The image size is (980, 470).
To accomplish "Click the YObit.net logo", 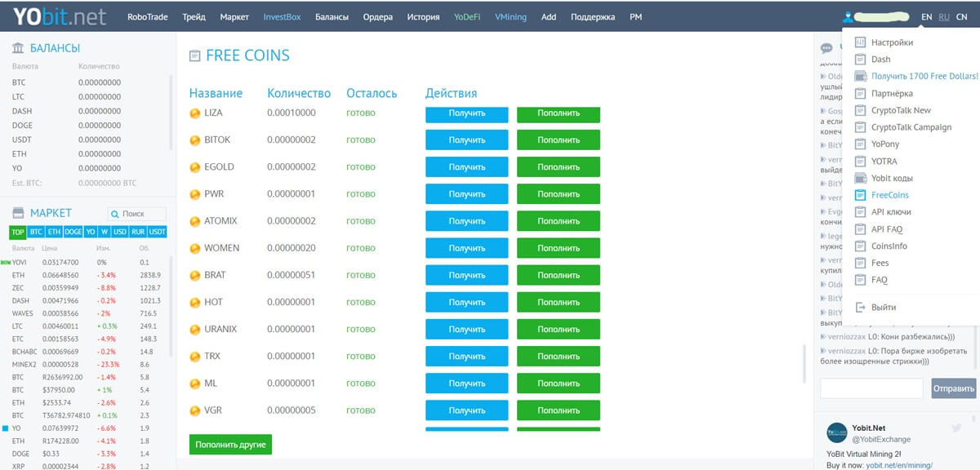I will coord(60,16).
